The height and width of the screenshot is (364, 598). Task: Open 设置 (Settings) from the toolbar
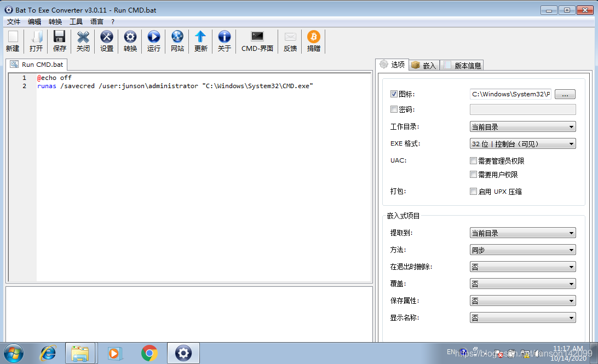(107, 41)
